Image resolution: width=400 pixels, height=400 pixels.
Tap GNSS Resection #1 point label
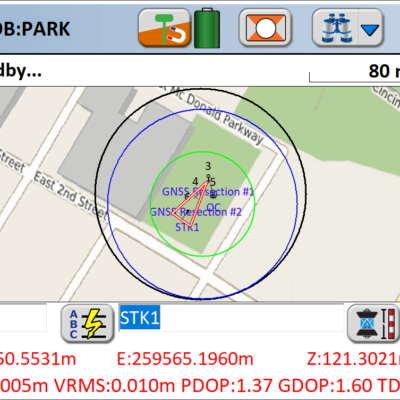(x=208, y=192)
